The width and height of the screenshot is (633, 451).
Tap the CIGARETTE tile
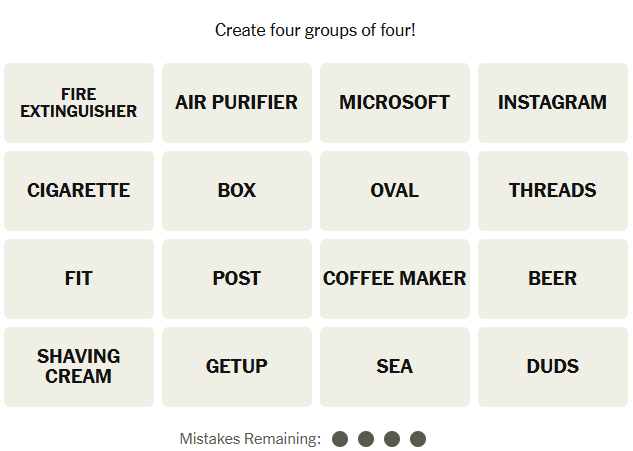[x=79, y=191]
